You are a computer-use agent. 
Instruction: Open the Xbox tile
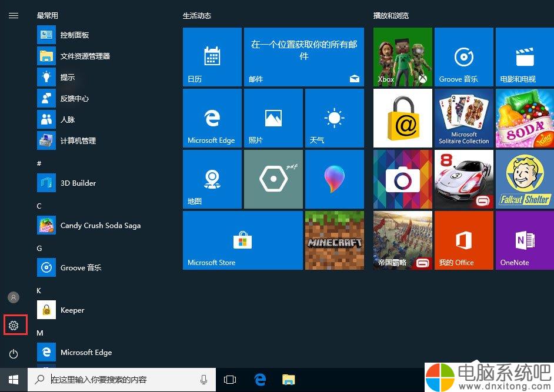pos(403,57)
